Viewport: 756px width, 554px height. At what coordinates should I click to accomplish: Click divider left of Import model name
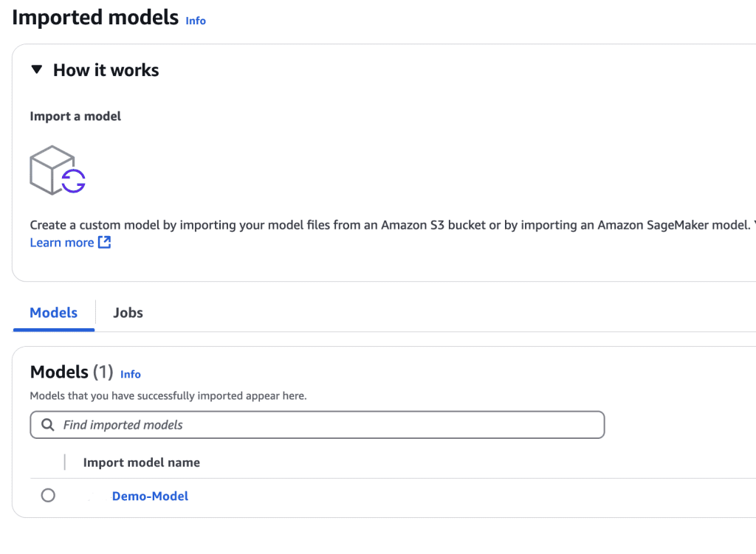[65, 463]
